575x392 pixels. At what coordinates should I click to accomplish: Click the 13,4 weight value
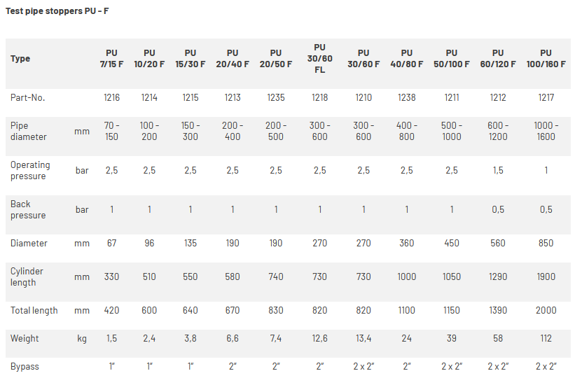(x=363, y=338)
